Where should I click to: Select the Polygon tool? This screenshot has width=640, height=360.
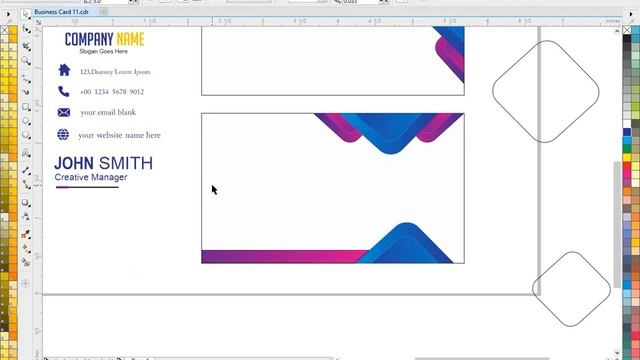click(x=26, y=135)
